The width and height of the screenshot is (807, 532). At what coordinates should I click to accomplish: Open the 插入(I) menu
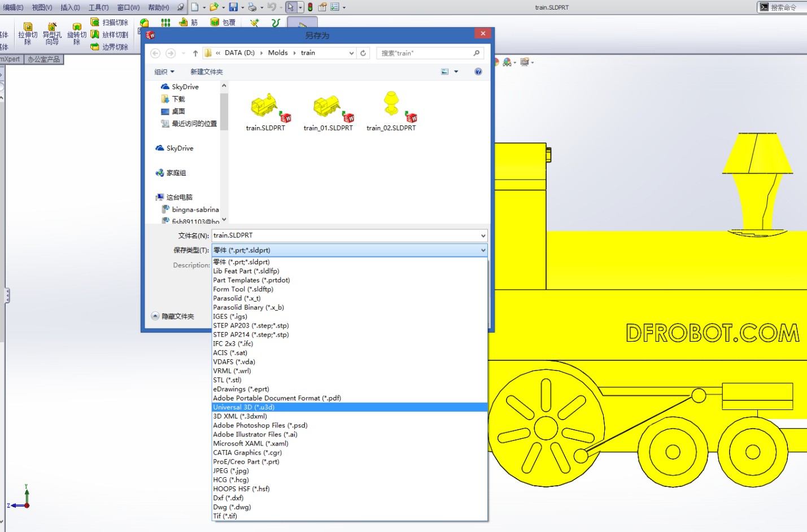70,7
